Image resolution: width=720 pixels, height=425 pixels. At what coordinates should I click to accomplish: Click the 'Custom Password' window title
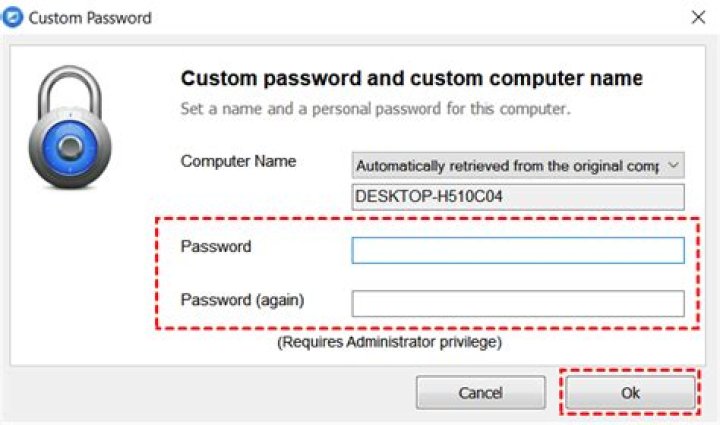[x=92, y=17]
